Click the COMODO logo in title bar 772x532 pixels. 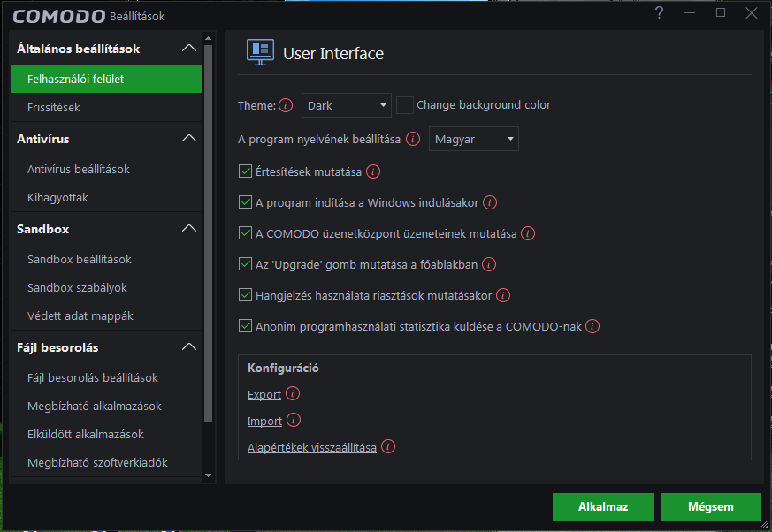point(59,16)
